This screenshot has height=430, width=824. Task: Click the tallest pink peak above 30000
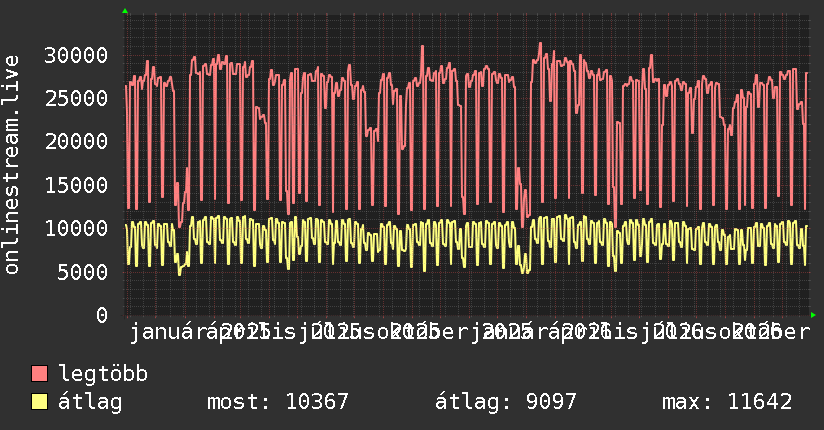click(540, 44)
